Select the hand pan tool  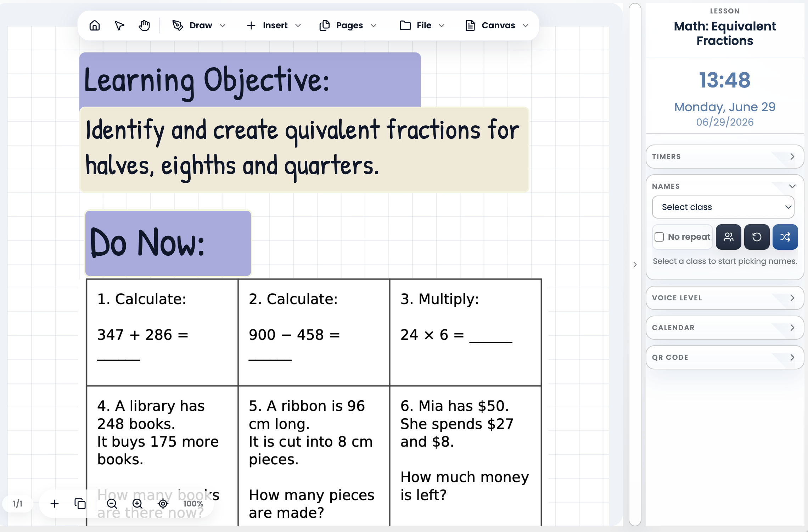point(144,26)
